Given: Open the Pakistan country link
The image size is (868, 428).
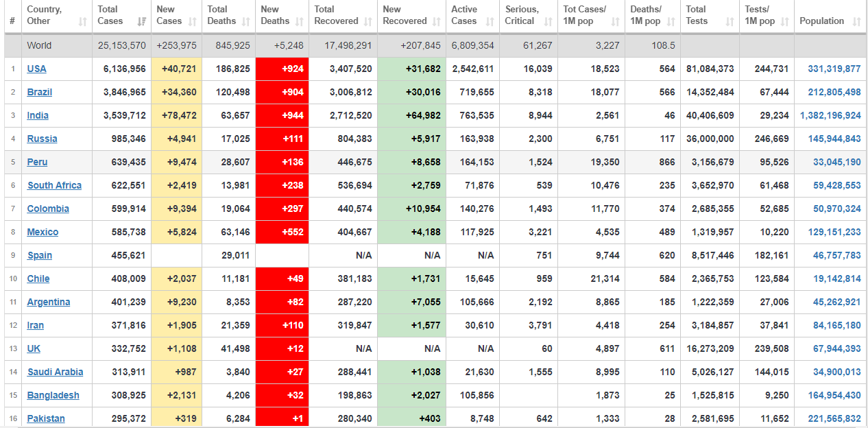Looking at the screenshot, I should [47, 418].
